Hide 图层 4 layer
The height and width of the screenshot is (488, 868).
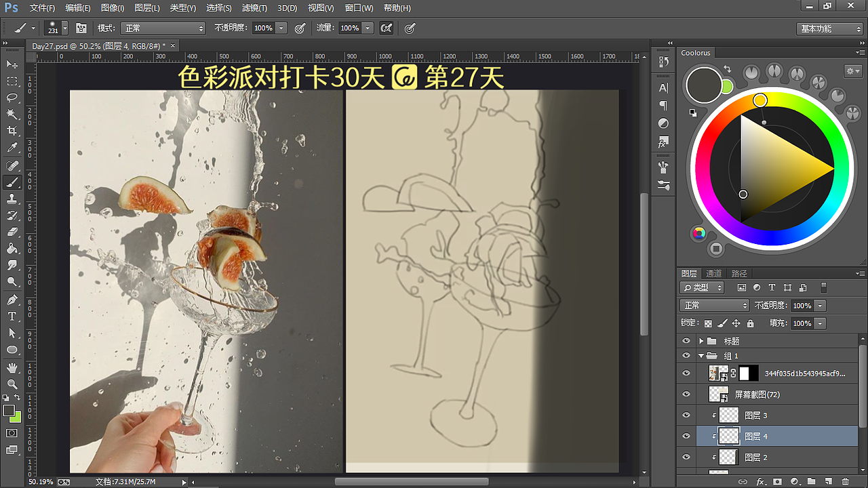tap(686, 436)
